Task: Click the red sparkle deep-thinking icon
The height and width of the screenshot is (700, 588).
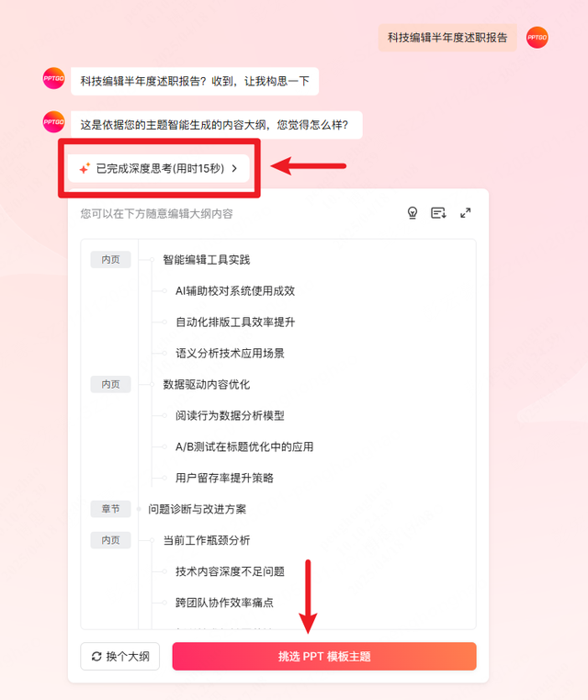Action: (x=85, y=168)
